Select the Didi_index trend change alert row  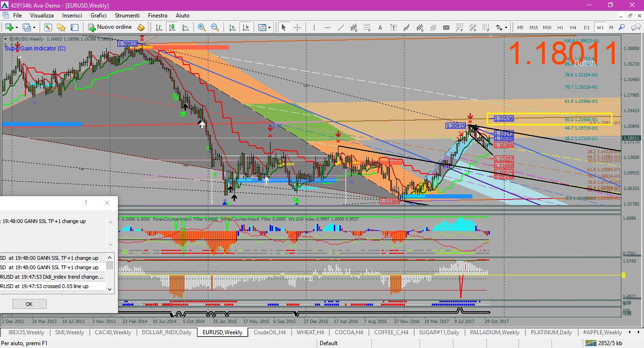click(52, 277)
